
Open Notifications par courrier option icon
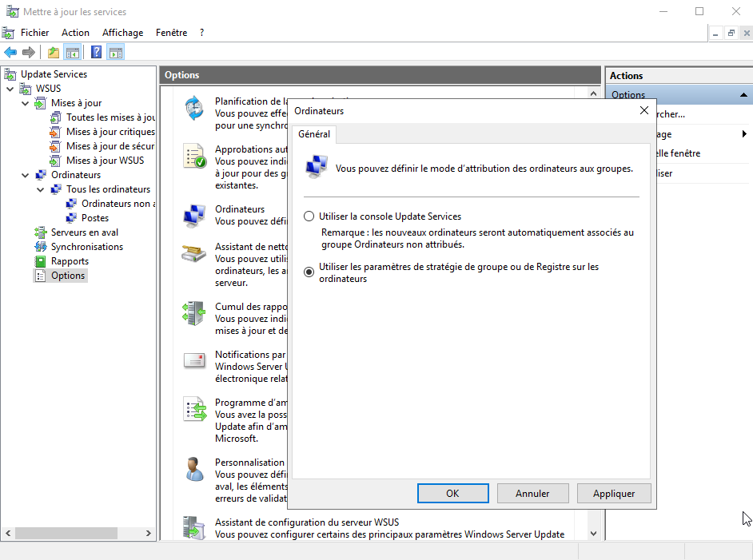coord(194,360)
